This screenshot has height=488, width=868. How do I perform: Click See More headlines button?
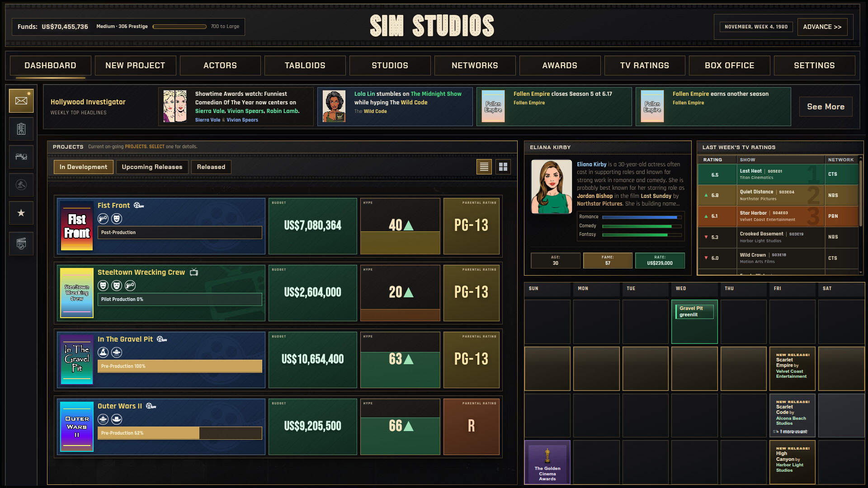pos(826,107)
